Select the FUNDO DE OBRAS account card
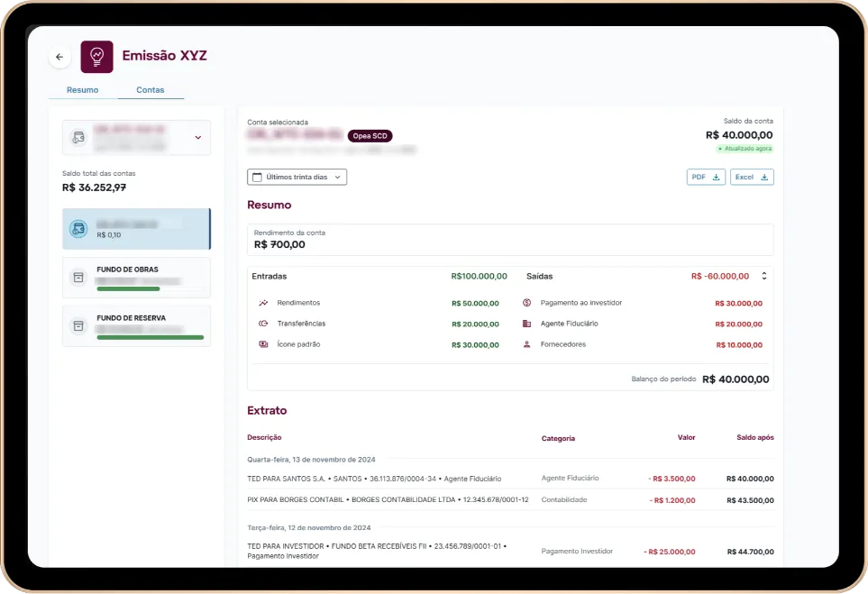The width and height of the screenshot is (868, 594). point(137,278)
